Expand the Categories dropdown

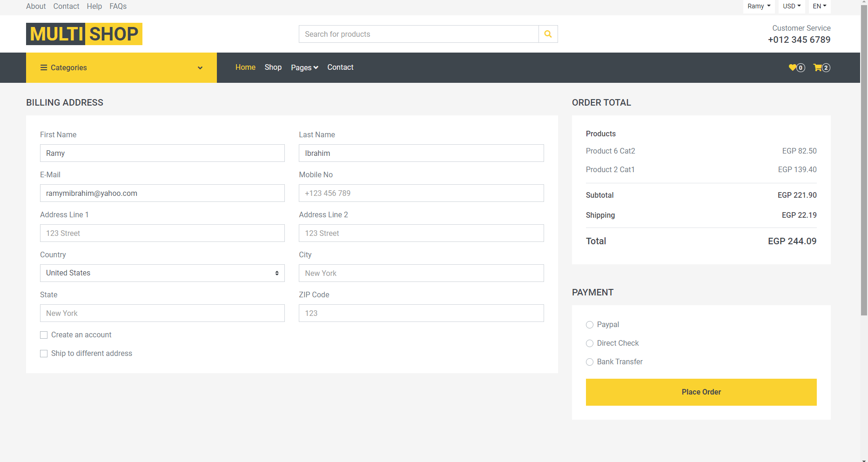click(200, 67)
